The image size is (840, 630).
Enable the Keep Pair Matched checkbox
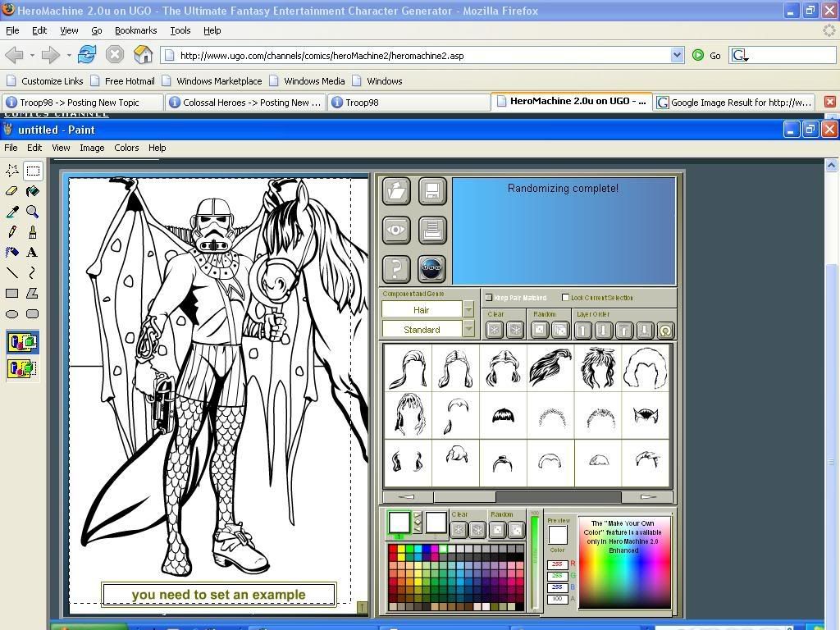pyautogui.click(x=489, y=298)
